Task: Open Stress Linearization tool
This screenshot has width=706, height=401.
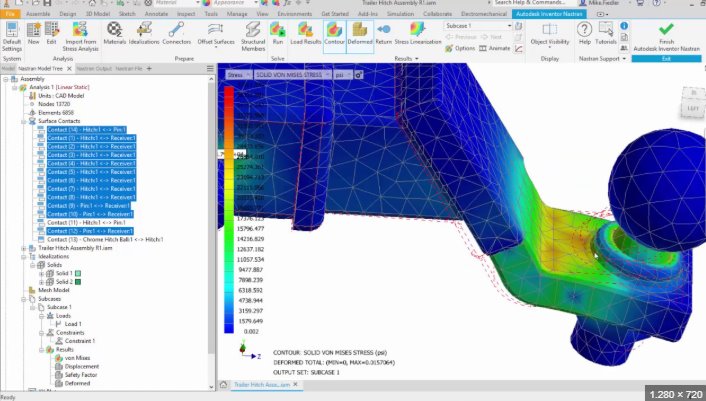Action: coord(418,34)
